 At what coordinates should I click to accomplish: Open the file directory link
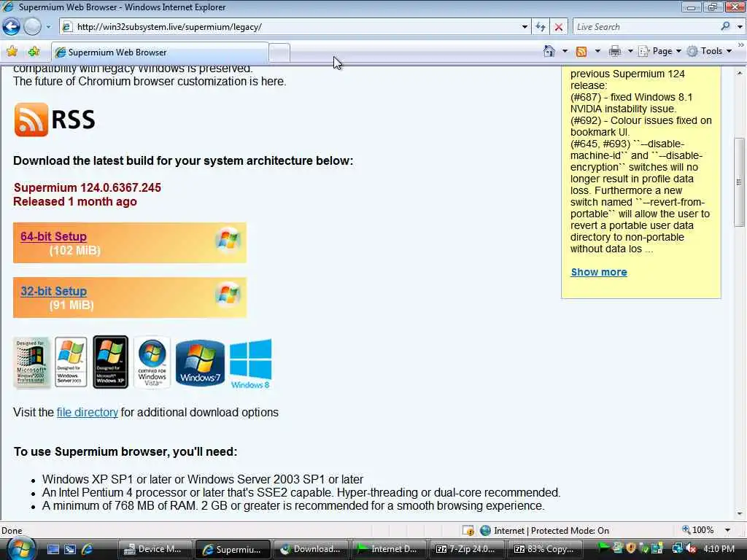88,413
